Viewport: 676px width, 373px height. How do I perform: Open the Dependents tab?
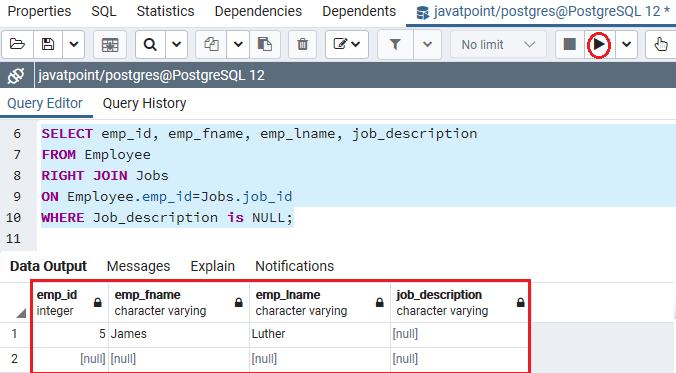[x=359, y=11]
